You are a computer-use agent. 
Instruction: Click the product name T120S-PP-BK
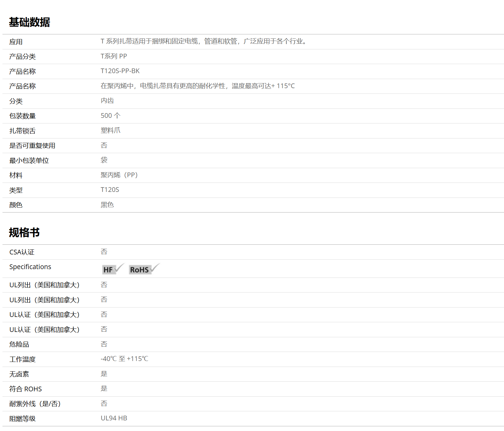coord(120,71)
